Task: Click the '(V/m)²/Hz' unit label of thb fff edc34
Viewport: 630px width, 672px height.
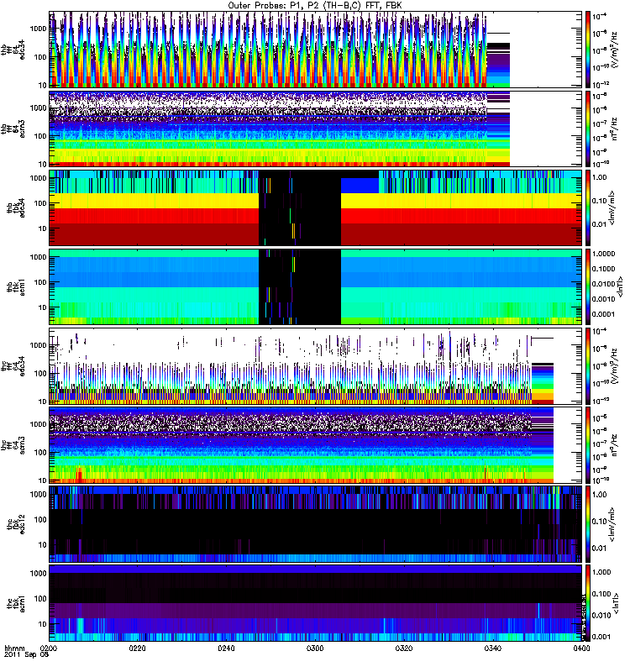Action: point(614,50)
